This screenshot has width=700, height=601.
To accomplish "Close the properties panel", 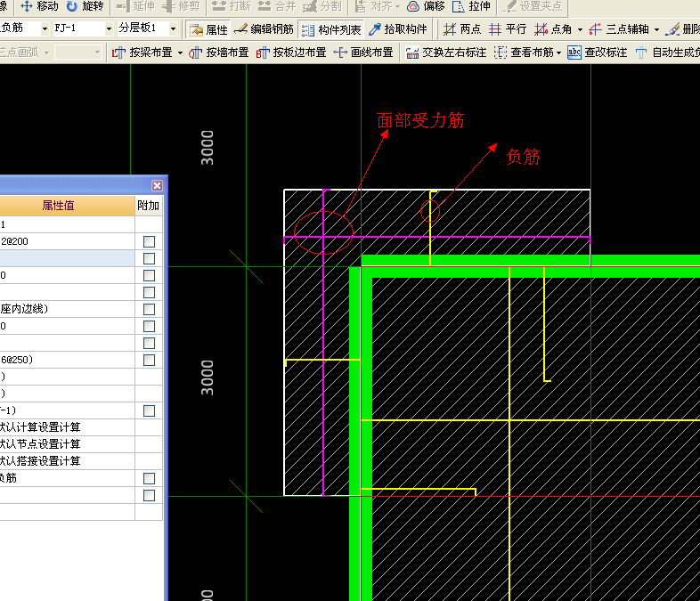I will 157,185.
